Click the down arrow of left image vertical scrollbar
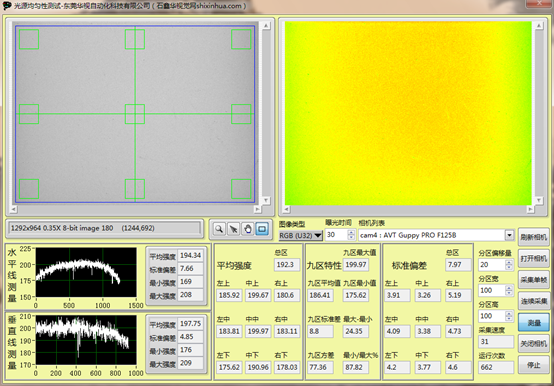Viewport: 554px width, 386px height. pos(266,200)
